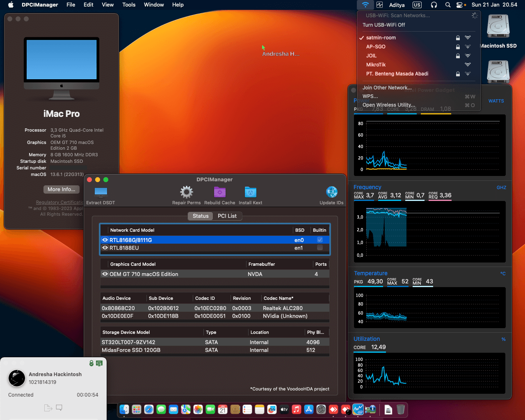
Task: Open Reminders from the dock
Action: (x=247, y=409)
